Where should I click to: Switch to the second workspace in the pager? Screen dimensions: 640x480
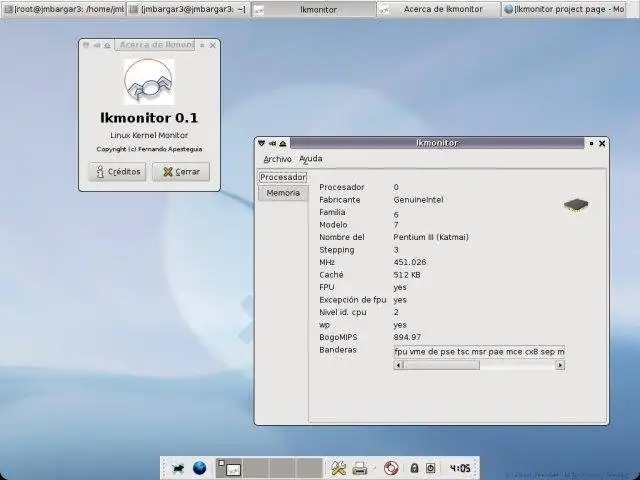click(256, 468)
